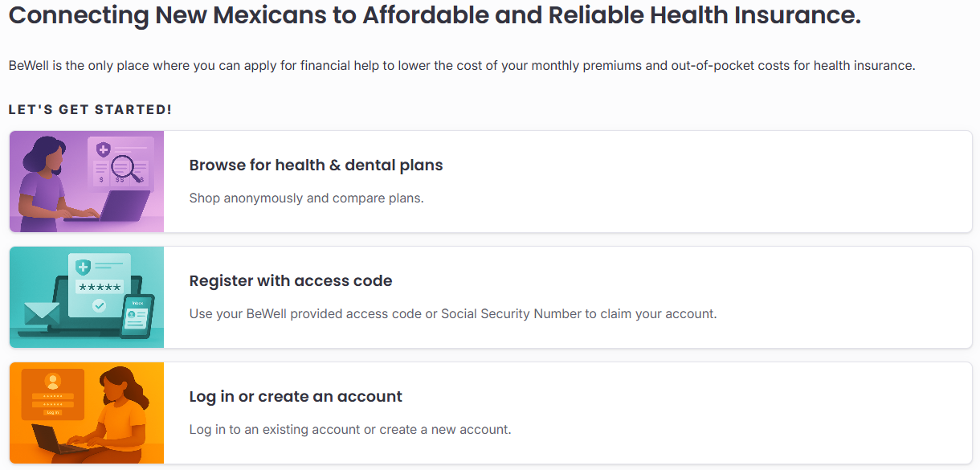Click the asterisk access code field illustration
Image resolution: width=980 pixels, height=470 pixels.
(x=98, y=287)
